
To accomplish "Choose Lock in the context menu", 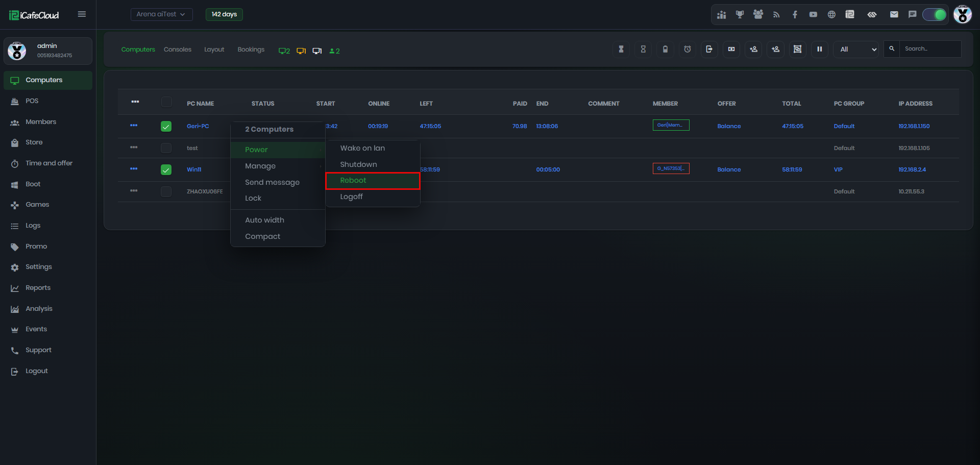I will pos(278,198).
